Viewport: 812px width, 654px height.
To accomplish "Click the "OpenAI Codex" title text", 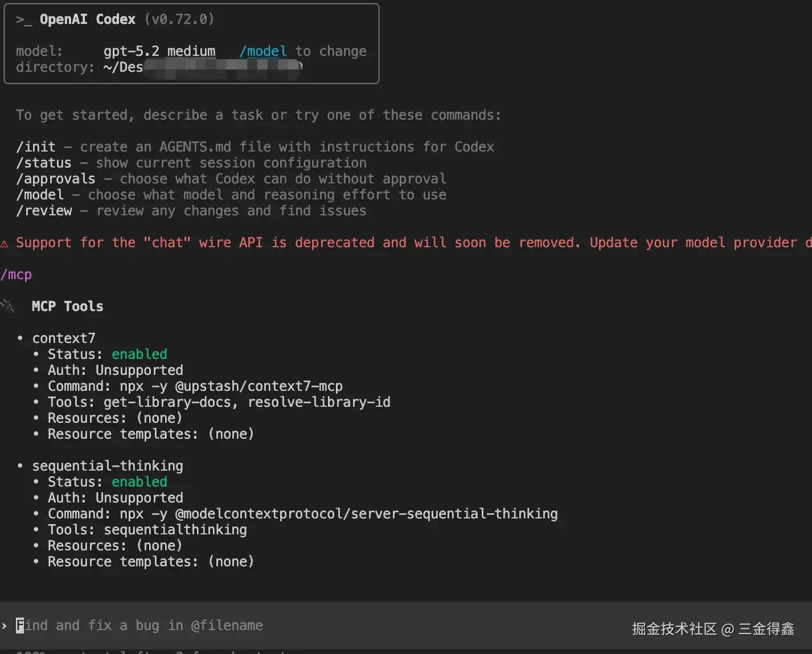I will (88, 19).
